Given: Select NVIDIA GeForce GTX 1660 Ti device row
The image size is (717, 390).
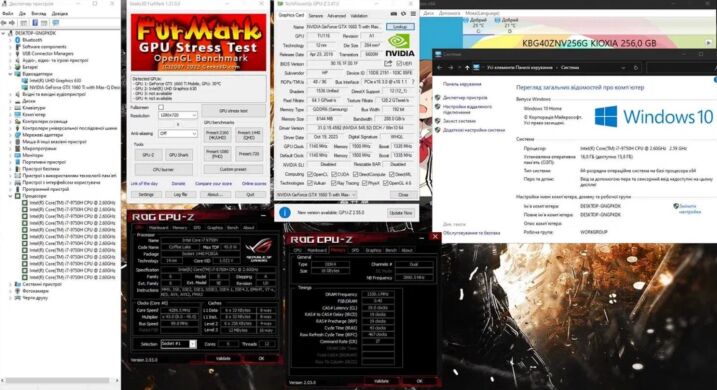Looking at the screenshot, I should (74, 87).
